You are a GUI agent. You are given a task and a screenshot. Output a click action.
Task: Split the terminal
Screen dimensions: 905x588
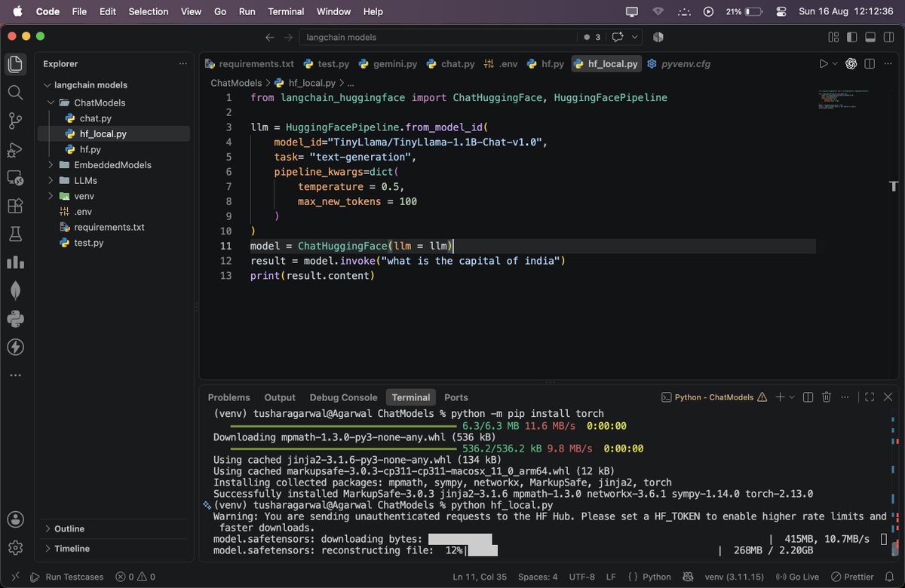click(808, 397)
